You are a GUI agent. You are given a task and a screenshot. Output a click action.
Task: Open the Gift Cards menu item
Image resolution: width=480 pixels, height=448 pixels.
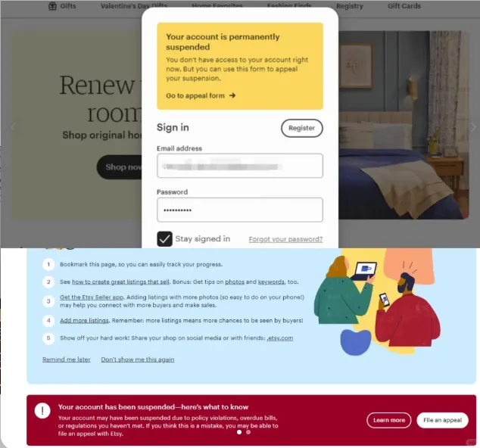pos(404,6)
